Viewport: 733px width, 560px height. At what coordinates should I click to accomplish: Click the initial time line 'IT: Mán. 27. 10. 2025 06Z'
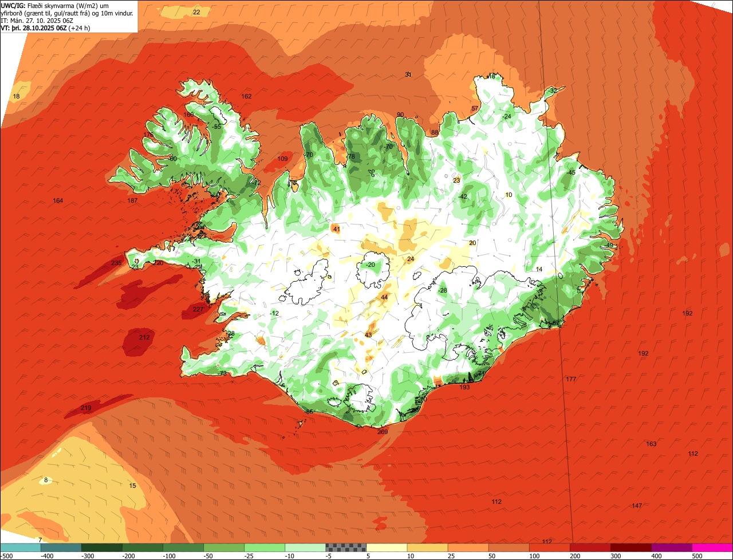[36, 20]
